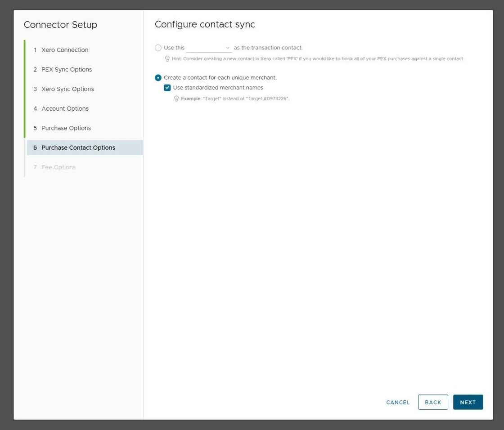Navigate to Xero Sync Options step
The width and height of the screenshot is (504, 430).
pos(67,89)
